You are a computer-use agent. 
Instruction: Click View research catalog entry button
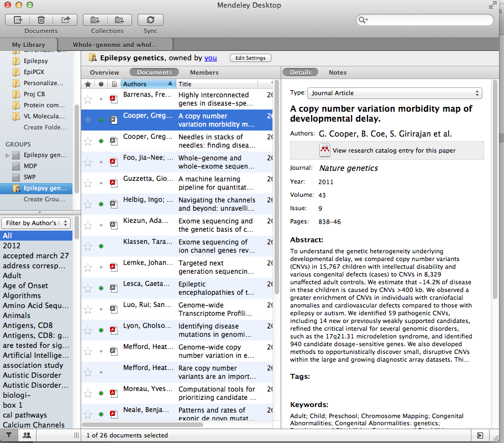pos(387,150)
